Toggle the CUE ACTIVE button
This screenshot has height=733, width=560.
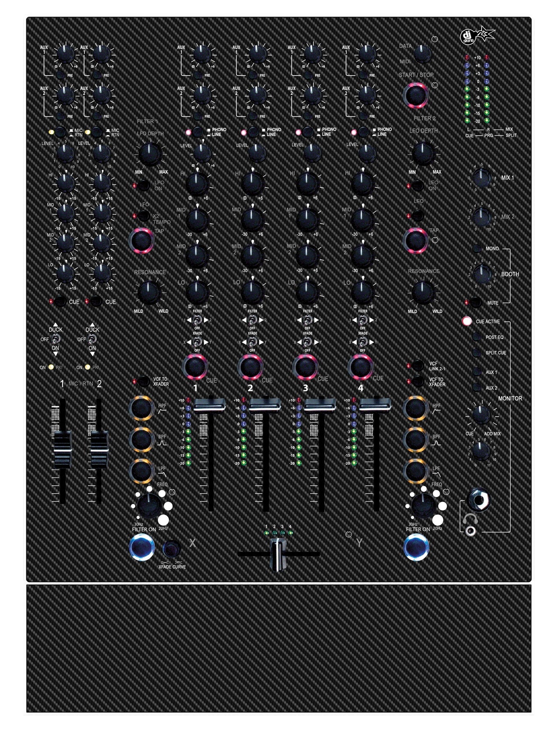(467, 321)
